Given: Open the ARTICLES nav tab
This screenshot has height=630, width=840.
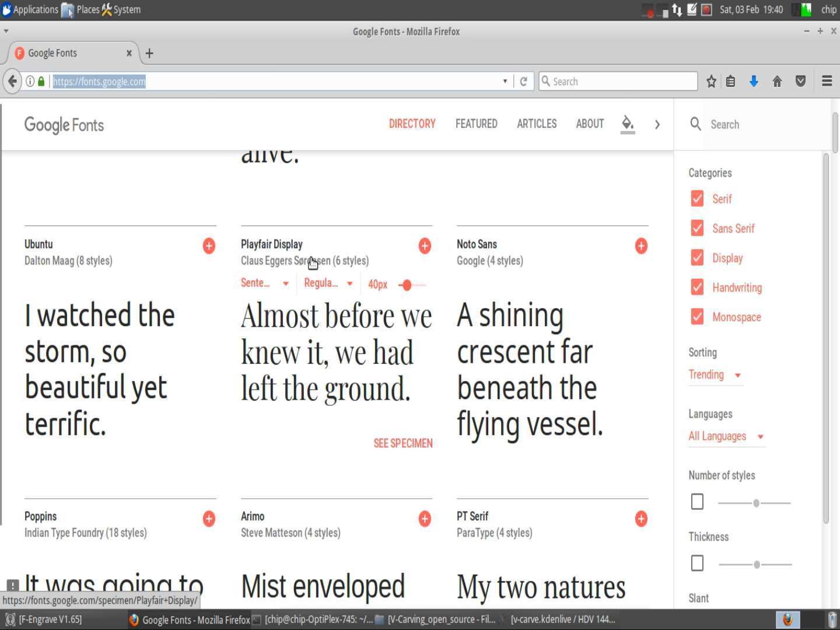Looking at the screenshot, I should coord(537,124).
